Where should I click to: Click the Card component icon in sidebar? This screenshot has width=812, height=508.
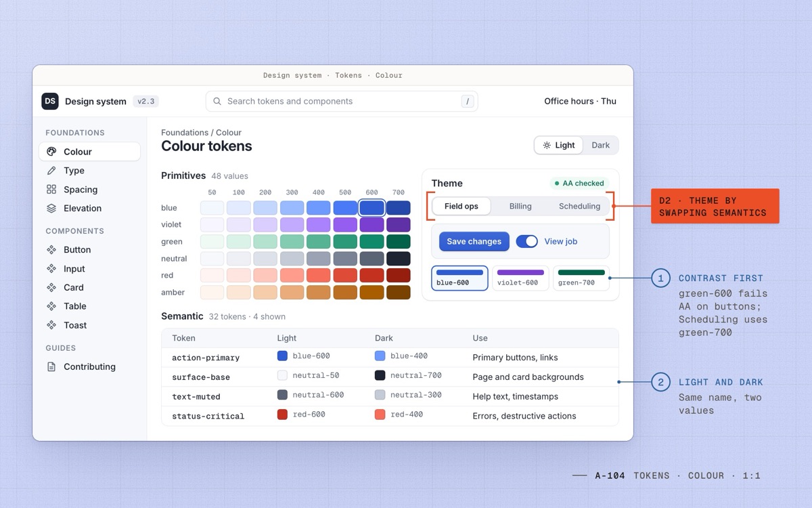coord(51,287)
